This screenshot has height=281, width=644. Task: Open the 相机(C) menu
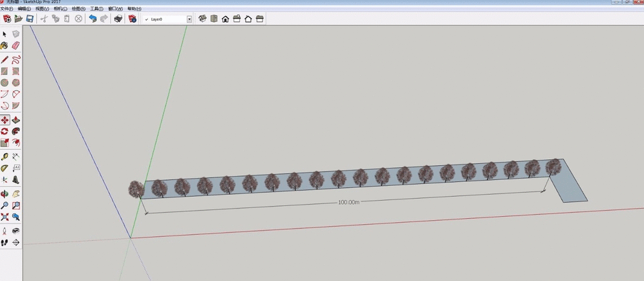coord(60,9)
